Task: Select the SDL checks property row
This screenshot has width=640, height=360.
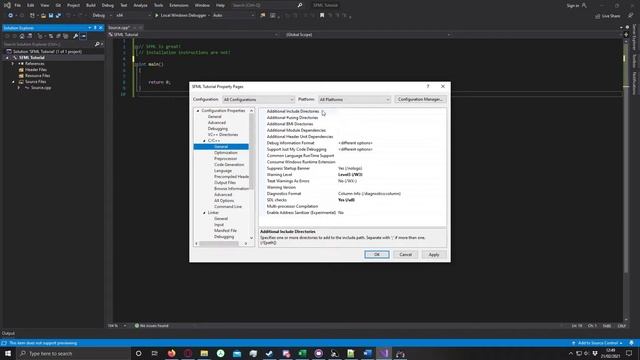Action: 352,200
